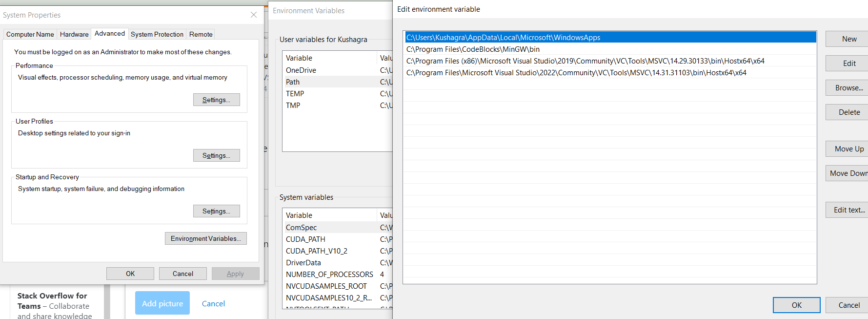
Task: Select the NVCUDASAMPLES_ROOT system variable
Action: pos(338,286)
